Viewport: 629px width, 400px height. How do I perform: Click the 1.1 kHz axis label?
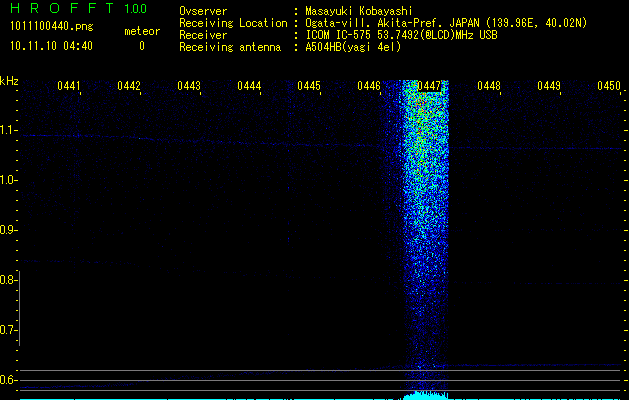point(8,130)
